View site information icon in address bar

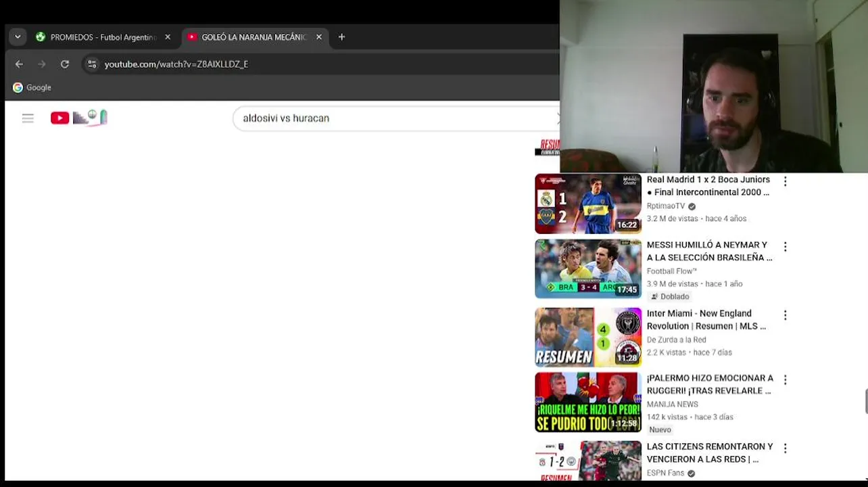pos(92,64)
